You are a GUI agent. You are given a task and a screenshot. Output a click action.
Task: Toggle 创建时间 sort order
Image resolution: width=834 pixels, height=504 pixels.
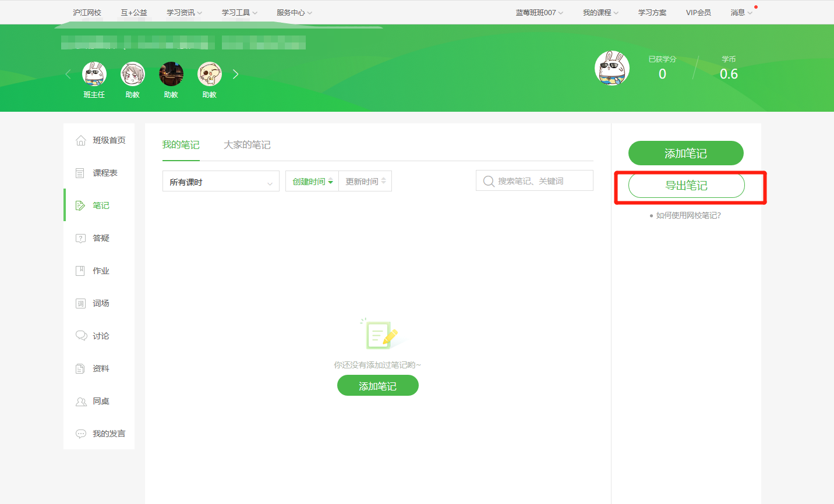pyautogui.click(x=312, y=182)
